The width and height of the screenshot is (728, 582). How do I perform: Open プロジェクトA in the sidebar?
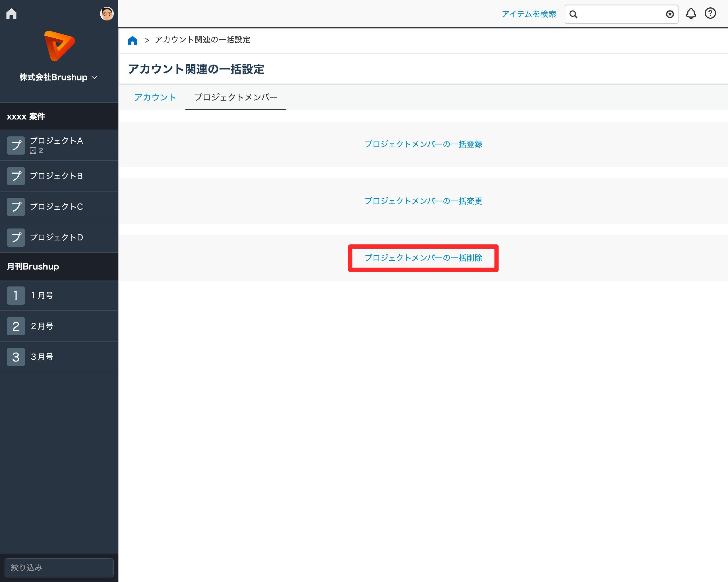(x=59, y=145)
